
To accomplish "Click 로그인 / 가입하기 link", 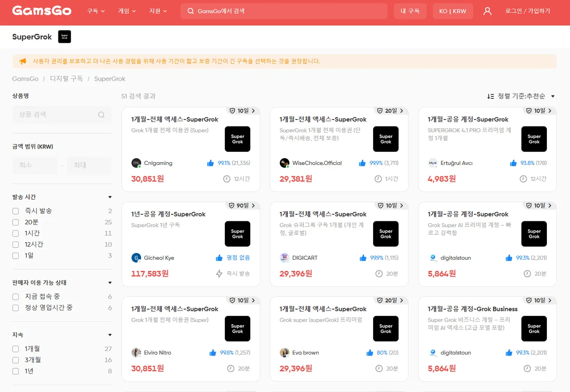I will click(x=528, y=11).
